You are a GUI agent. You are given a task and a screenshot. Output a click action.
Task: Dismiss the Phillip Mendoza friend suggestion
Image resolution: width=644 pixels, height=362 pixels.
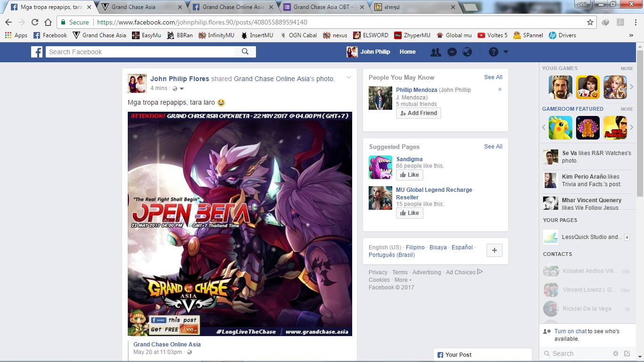500,90
